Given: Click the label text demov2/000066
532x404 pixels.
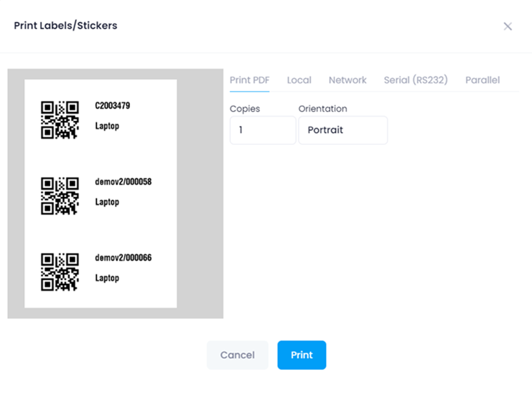Looking at the screenshot, I should pyautogui.click(x=123, y=258).
